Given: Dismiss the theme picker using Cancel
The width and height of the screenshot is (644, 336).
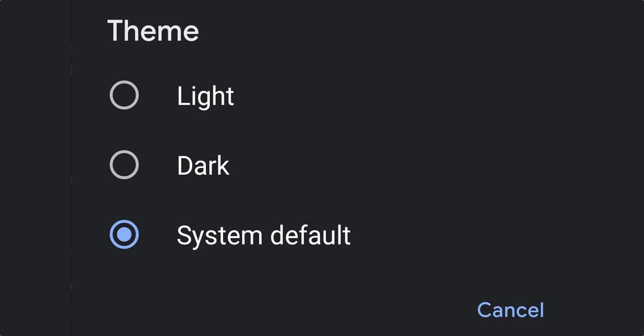Looking at the screenshot, I should click(x=510, y=310).
